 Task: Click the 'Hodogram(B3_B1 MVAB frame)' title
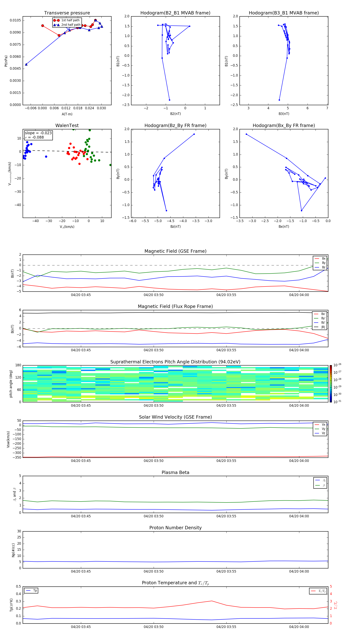pyautogui.click(x=284, y=13)
